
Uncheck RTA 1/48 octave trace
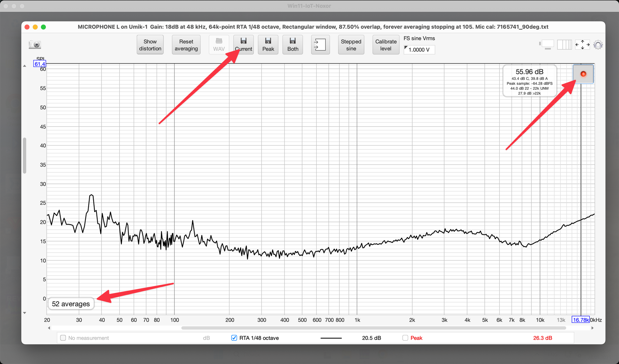point(234,338)
